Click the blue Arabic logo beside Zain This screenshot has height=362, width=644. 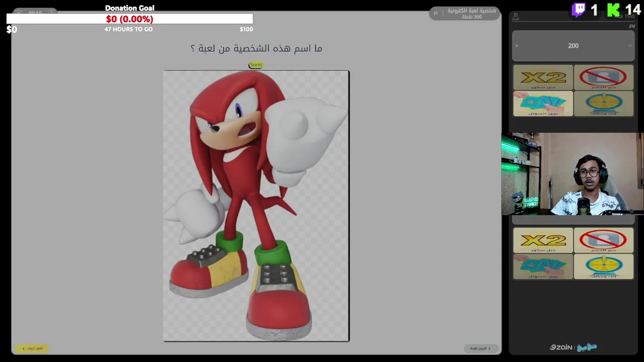click(587, 347)
